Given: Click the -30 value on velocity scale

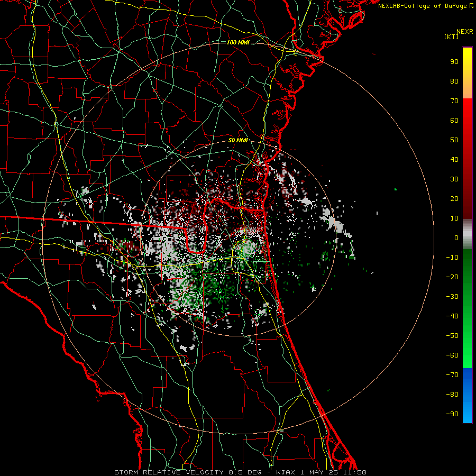Looking at the screenshot, I should coord(452,297).
